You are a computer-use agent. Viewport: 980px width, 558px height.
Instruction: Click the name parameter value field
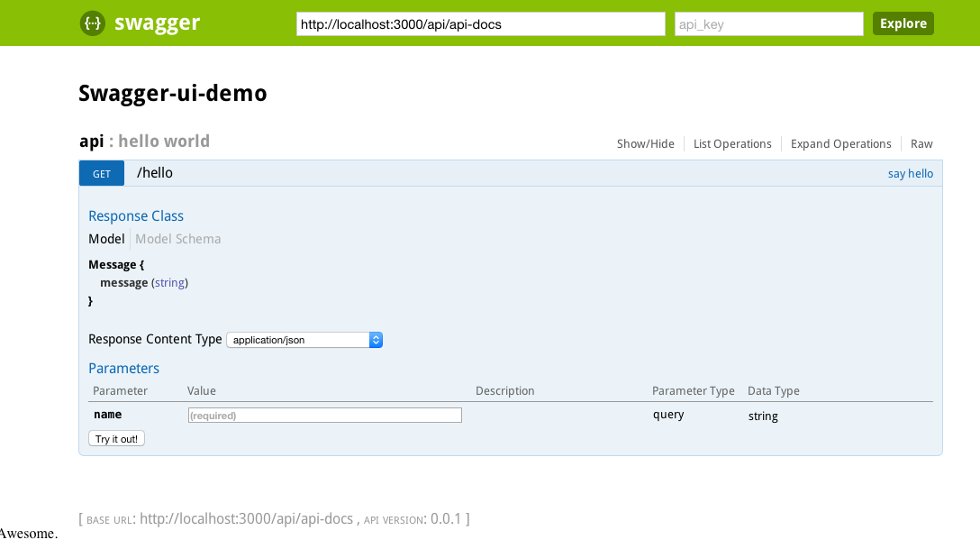pyautogui.click(x=325, y=416)
